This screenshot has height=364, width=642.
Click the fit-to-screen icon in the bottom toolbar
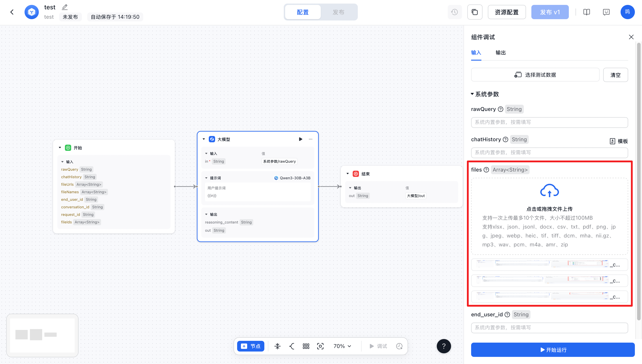point(320,346)
